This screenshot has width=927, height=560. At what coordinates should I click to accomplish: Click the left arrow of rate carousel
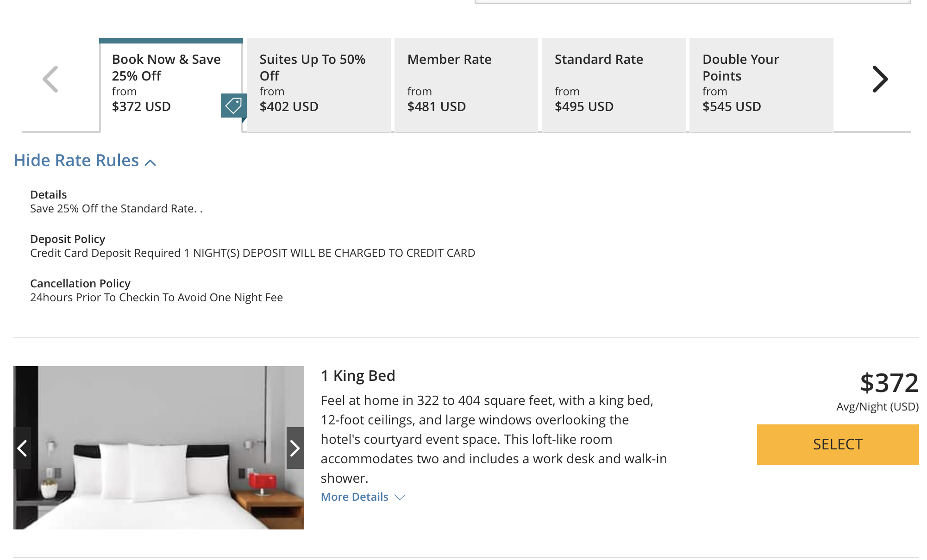pos(50,79)
